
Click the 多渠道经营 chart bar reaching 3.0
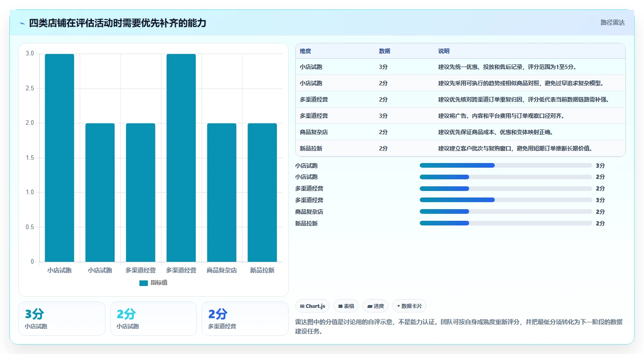coord(181,158)
